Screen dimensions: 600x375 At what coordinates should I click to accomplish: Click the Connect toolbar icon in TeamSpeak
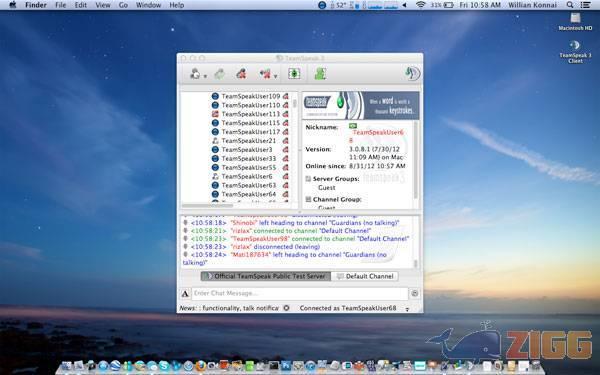[x=195, y=73]
